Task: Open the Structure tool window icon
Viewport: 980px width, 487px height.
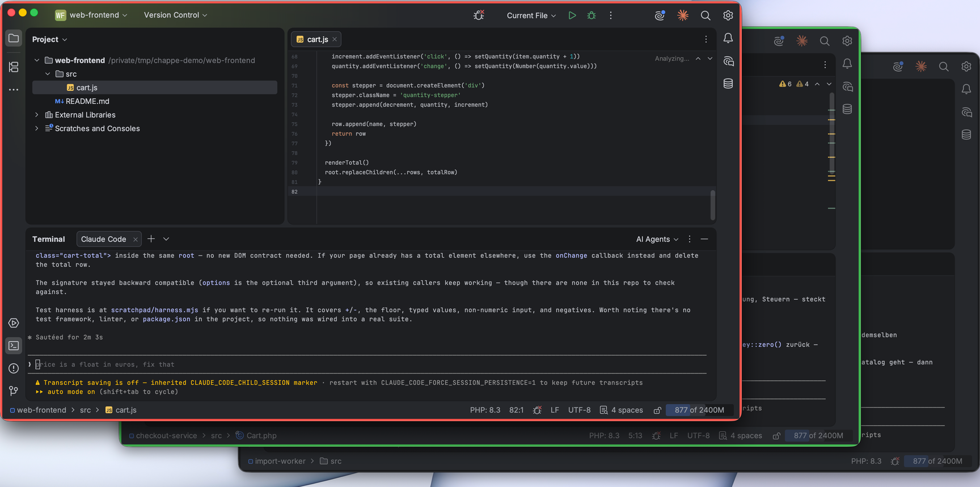Action: pos(14,67)
